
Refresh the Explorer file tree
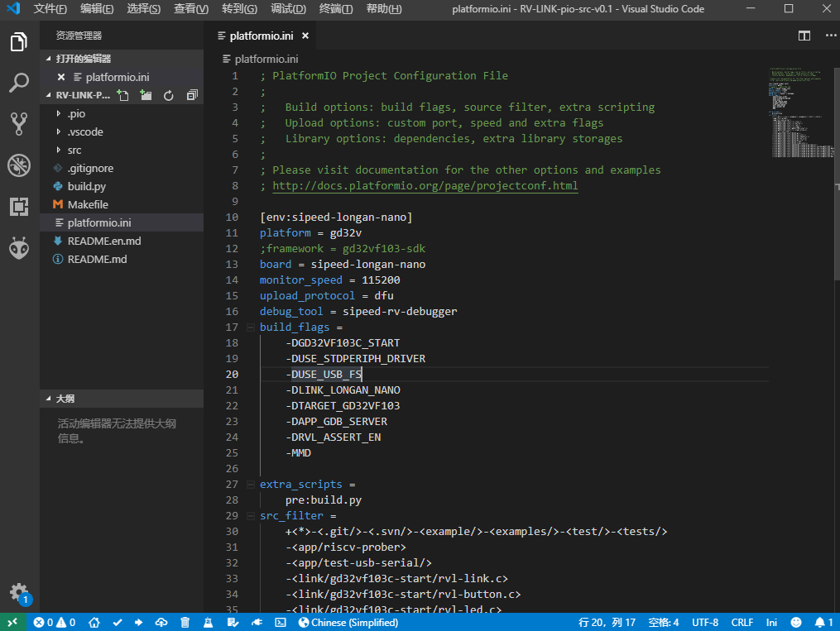tap(169, 95)
